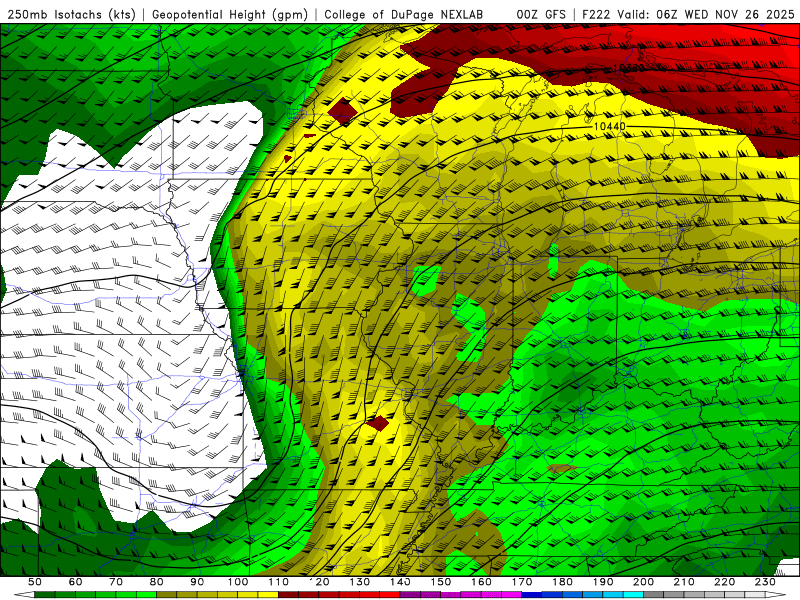Click the '170' value on the color scale
The image size is (800, 600).
[522, 582]
